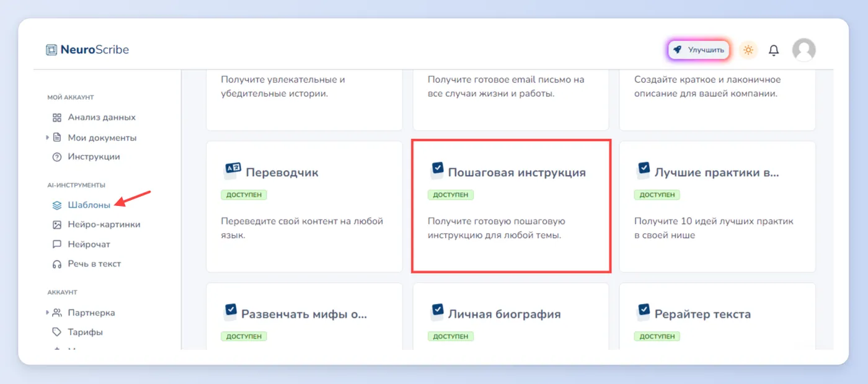This screenshot has height=384, width=868.
Task: Open Мои документы in the sidebar
Action: pyautogui.click(x=102, y=138)
